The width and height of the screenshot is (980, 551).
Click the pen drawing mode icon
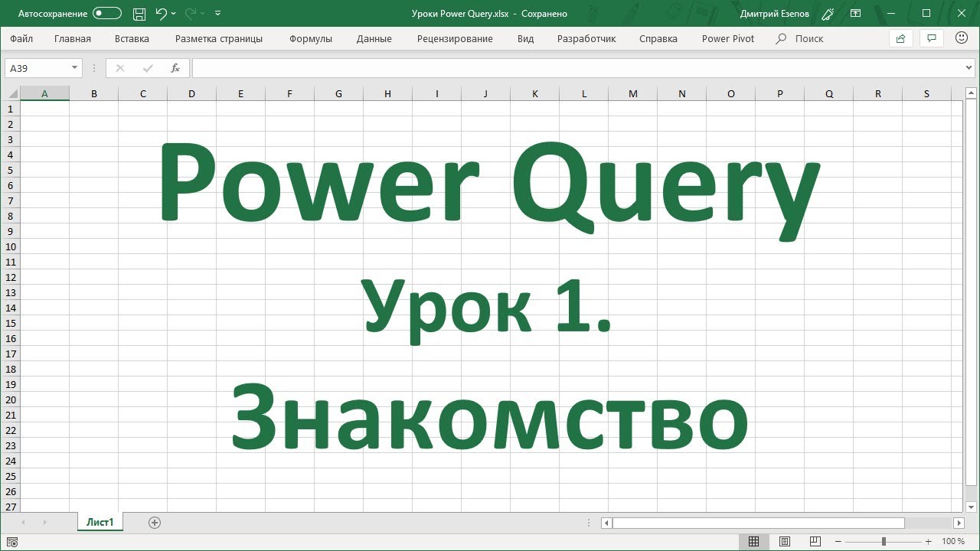point(828,14)
